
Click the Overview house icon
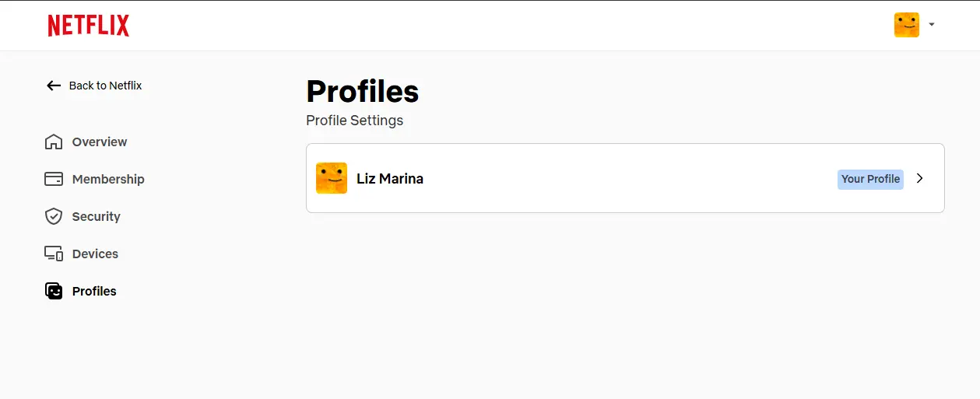tap(54, 142)
